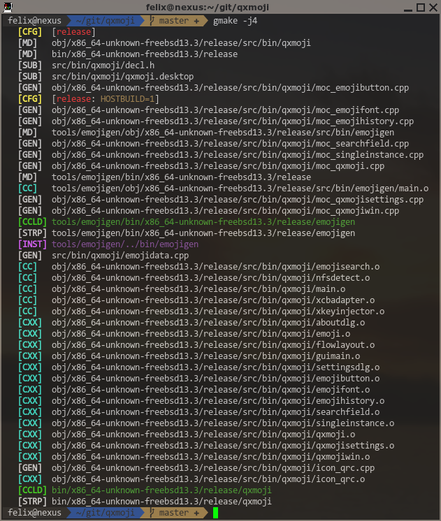Screen dimensions: 441x521
Task: Click the settingsdlg.o CXX line
Action: [199, 367]
